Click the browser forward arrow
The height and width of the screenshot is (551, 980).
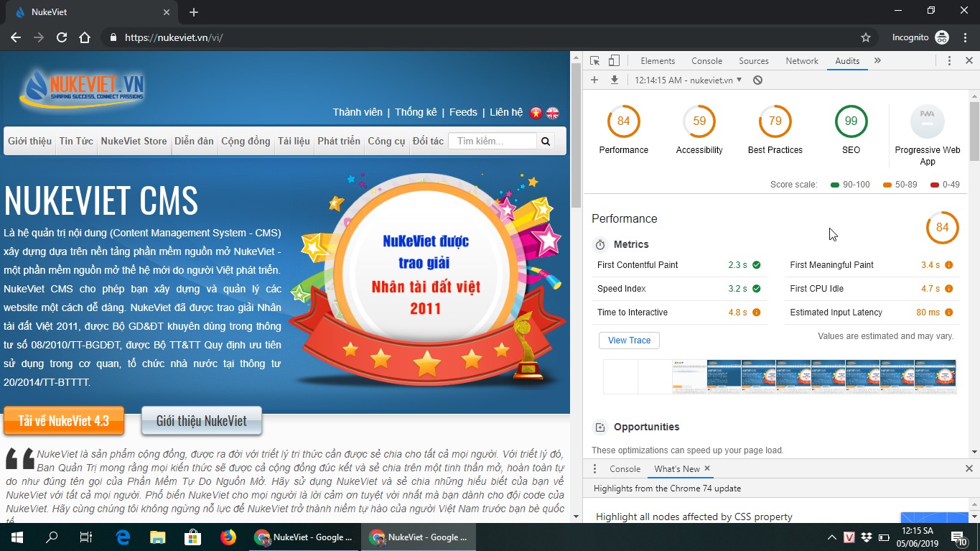[39, 37]
